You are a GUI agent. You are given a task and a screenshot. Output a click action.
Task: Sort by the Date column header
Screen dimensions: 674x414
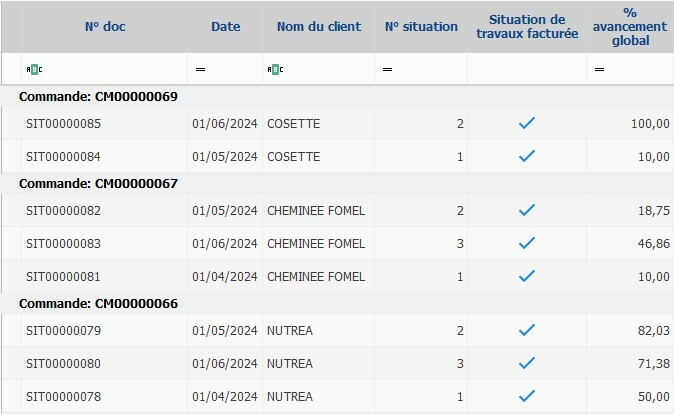tap(226, 27)
